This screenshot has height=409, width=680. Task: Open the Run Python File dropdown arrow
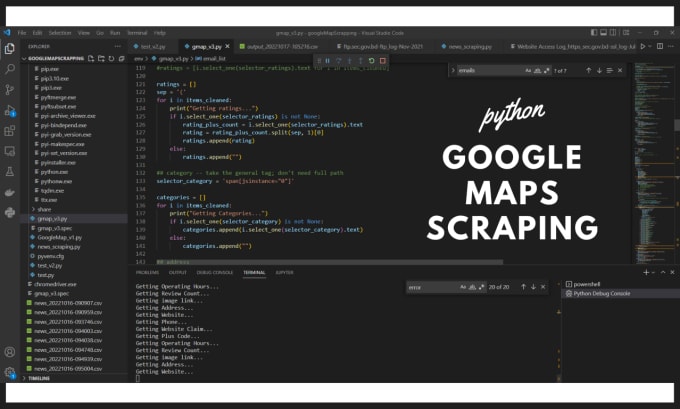click(650, 46)
